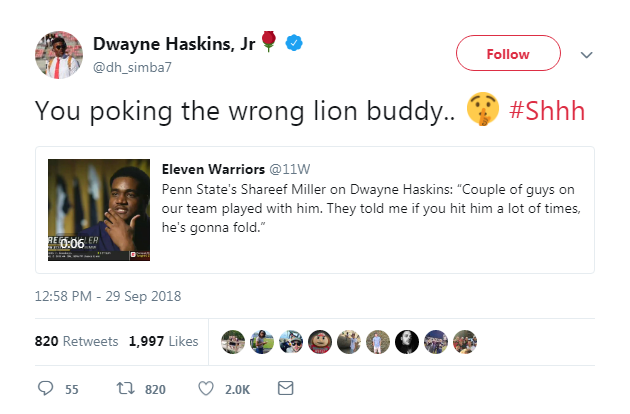Screen dimensions: 630x414
Task: Click first liker avatar in row
Action: pyautogui.click(x=233, y=341)
